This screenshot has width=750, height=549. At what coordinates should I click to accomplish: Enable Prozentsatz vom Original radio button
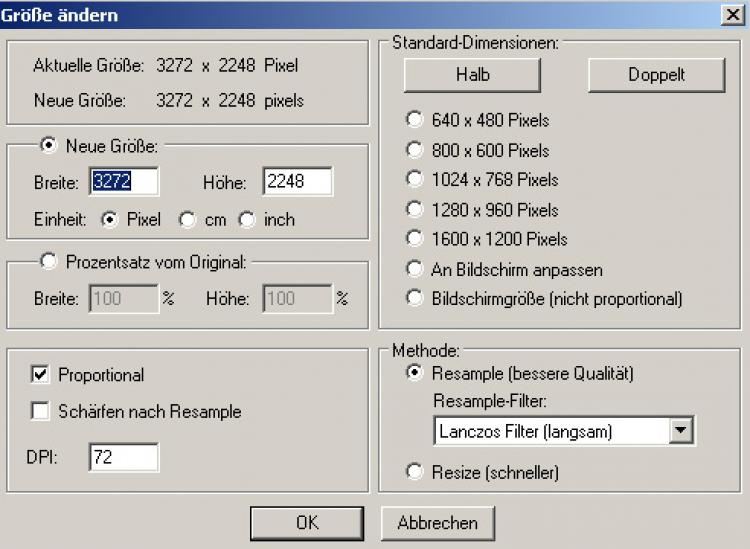49,261
